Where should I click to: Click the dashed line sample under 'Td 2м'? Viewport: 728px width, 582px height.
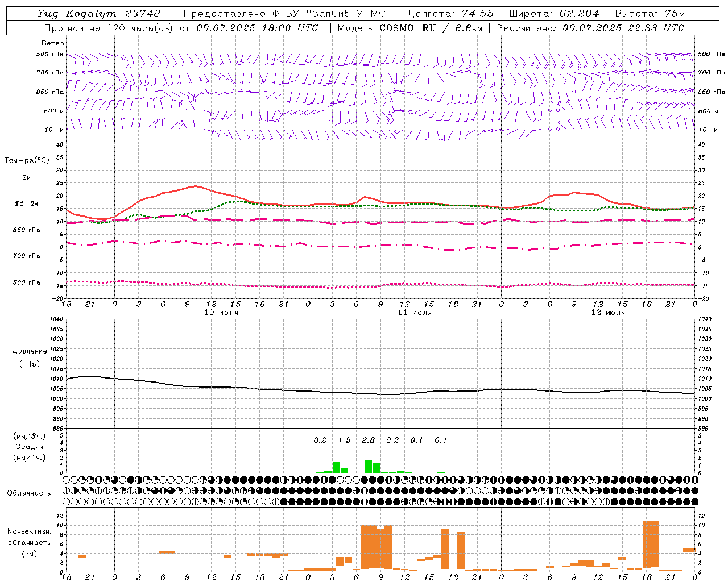[26, 210]
